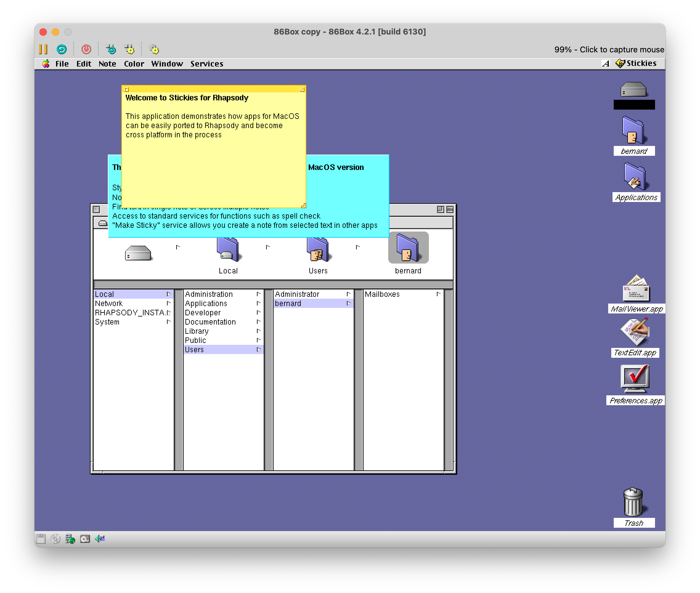Click 99% Click to capture mouse status

[x=609, y=50]
